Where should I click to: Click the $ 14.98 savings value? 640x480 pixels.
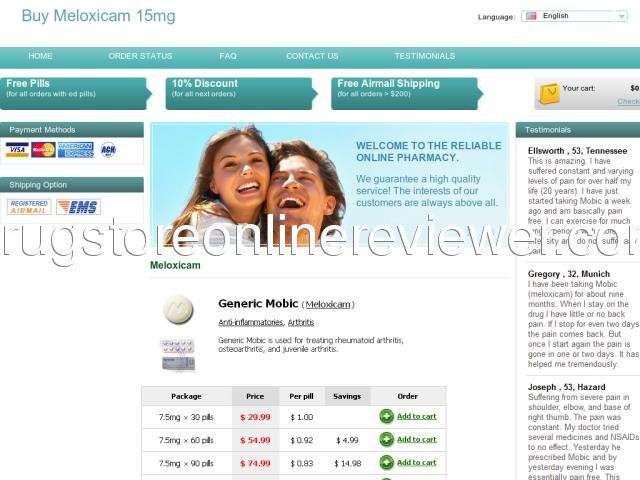point(347,463)
